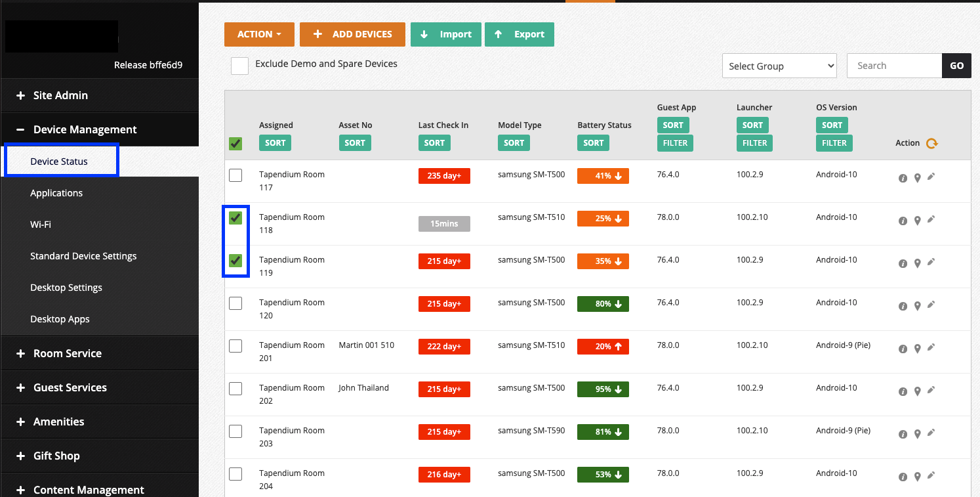Open the Select Group dropdown
Viewport: 980px width, 497px height.
pos(779,66)
